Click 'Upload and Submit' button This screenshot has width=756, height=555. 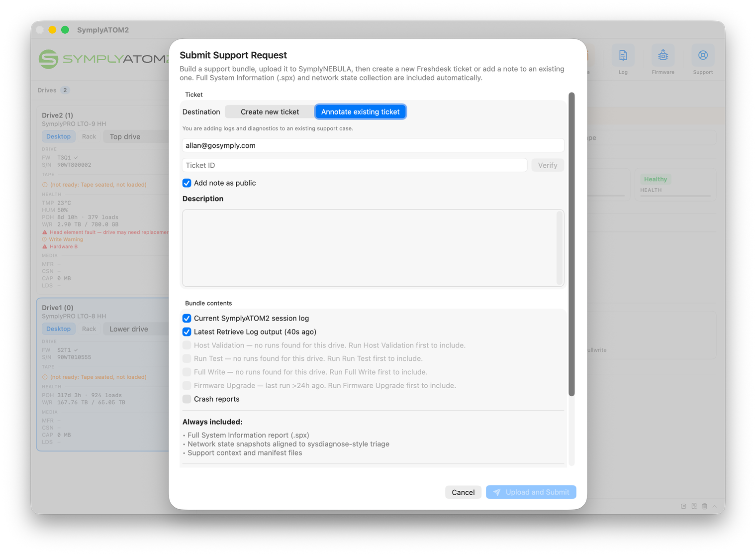coord(531,492)
